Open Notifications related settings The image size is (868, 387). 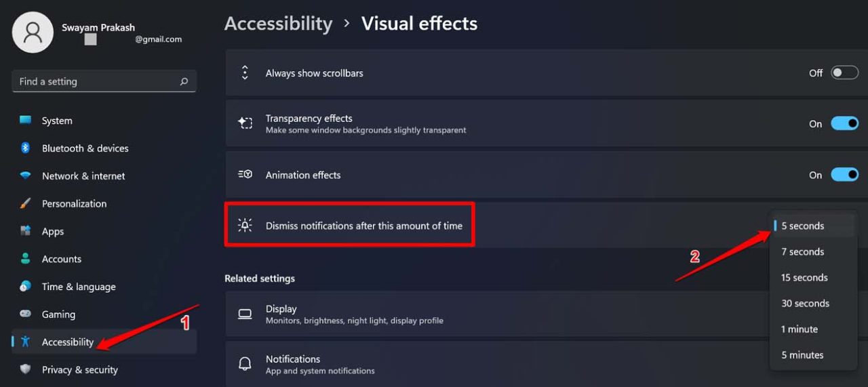click(498, 364)
